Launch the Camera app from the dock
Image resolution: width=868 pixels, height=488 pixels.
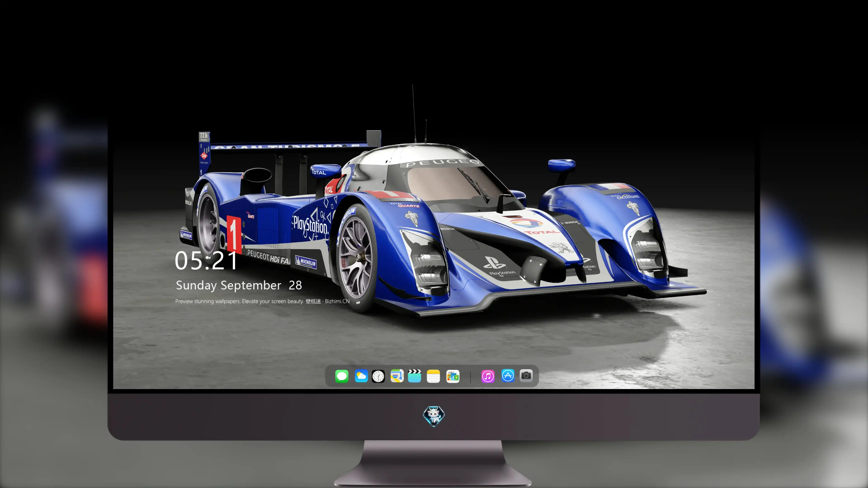526,375
